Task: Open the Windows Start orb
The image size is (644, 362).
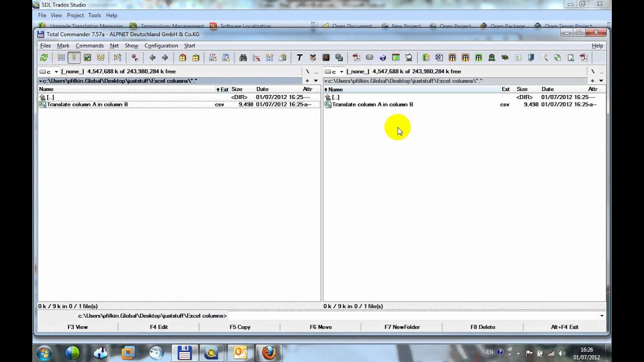Action: (44, 353)
